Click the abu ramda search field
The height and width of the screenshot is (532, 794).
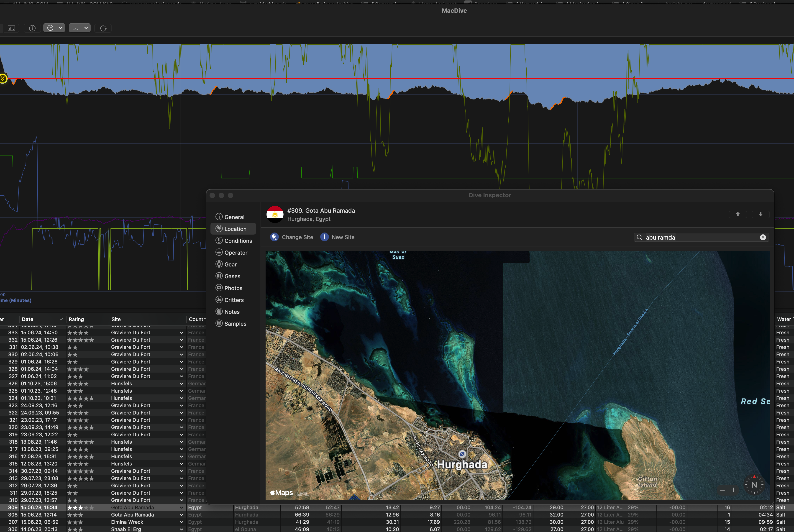701,238
